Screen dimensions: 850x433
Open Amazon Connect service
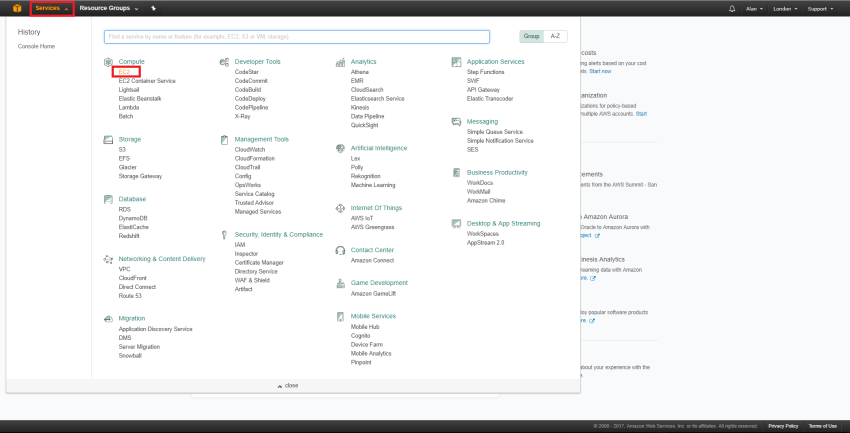(372, 261)
